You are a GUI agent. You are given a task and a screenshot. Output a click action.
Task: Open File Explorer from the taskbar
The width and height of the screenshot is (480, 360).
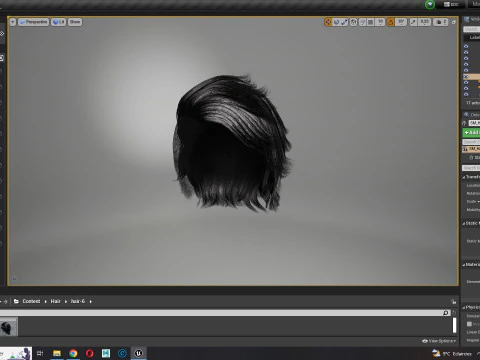(x=57, y=353)
